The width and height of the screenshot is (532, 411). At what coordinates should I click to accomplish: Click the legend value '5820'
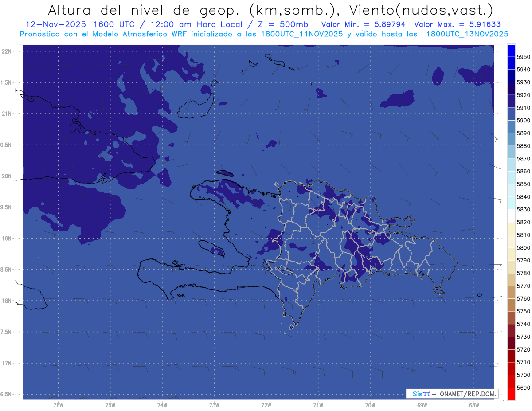pos(524,222)
